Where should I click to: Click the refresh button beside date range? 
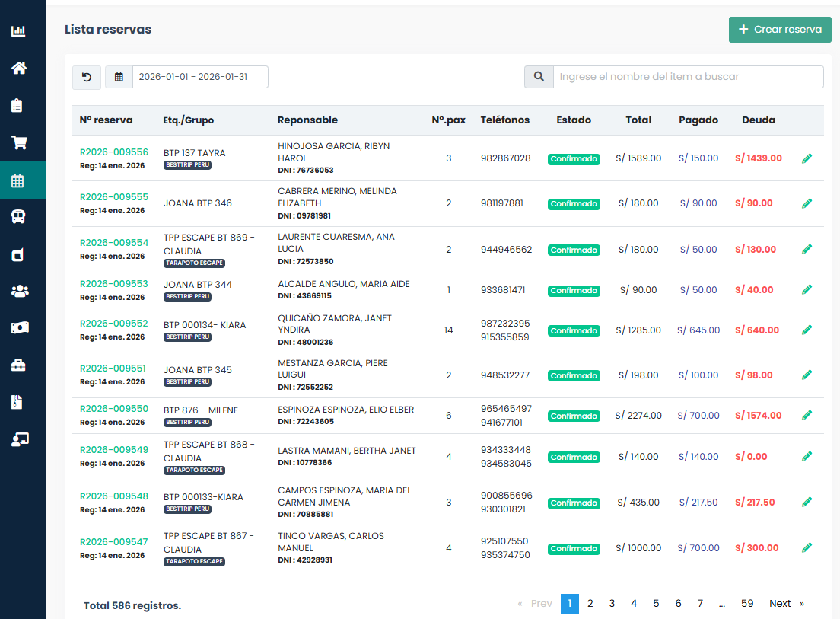86,77
